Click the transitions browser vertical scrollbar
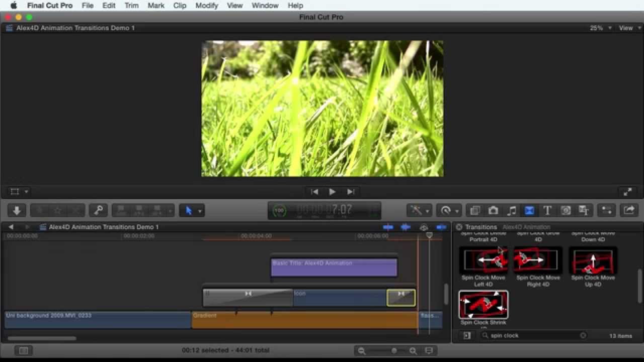This screenshot has width=644, height=362. [640, 286]
